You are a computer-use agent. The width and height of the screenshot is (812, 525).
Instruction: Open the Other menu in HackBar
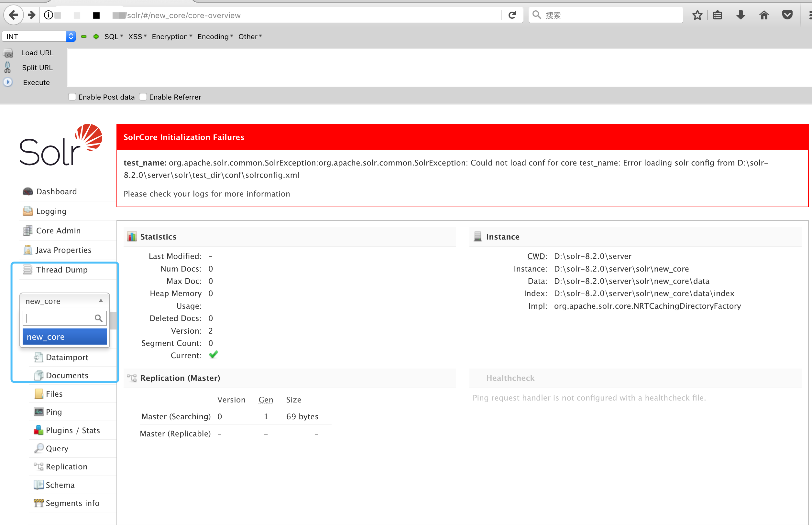[250, 37]
